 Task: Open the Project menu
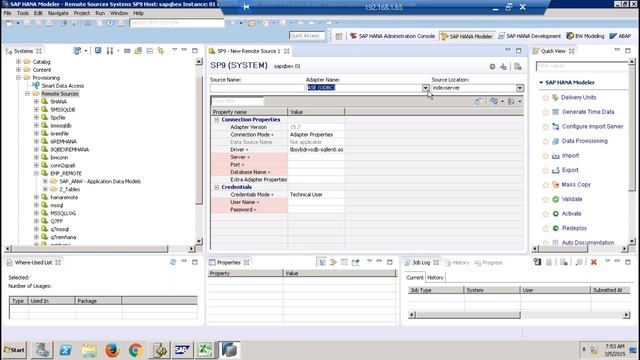pos(82,13)
